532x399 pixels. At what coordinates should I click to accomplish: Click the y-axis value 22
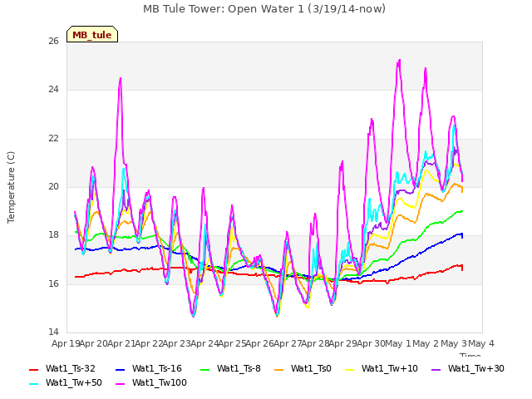(x=53, y=138)
